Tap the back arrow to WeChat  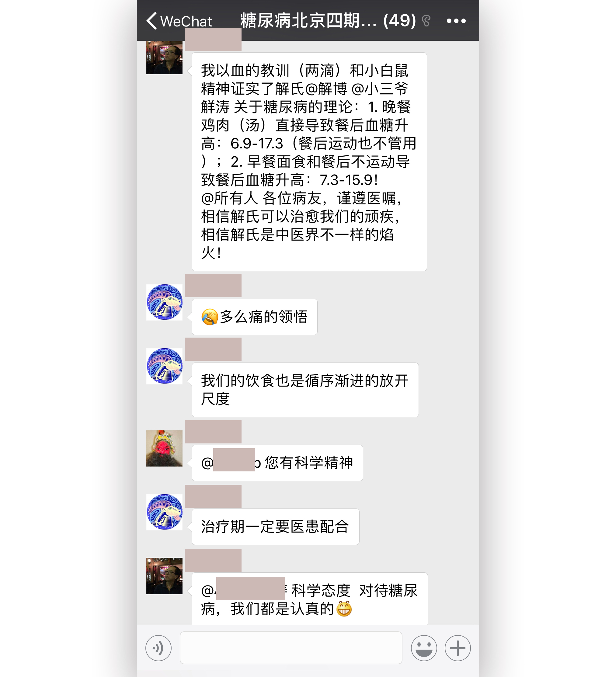click(152, 21)
